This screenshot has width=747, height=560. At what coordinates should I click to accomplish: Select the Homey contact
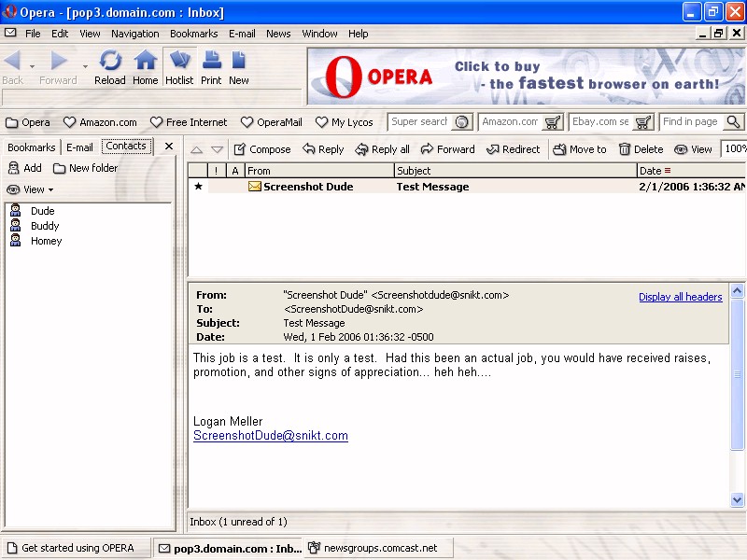pos(46,241)
